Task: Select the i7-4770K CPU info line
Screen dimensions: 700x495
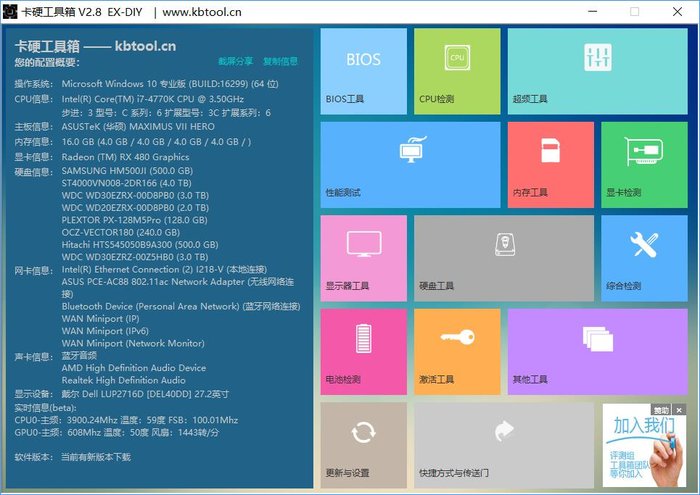Action: click(x=153, y=99)
